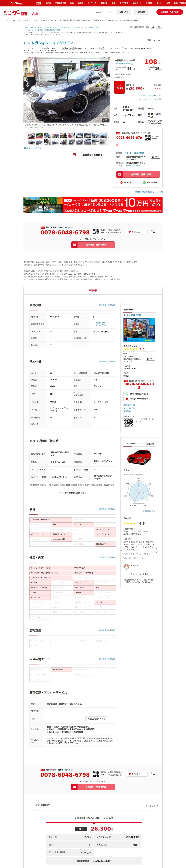
Task: Click the main car photo
Action: [x=67, y=90]
